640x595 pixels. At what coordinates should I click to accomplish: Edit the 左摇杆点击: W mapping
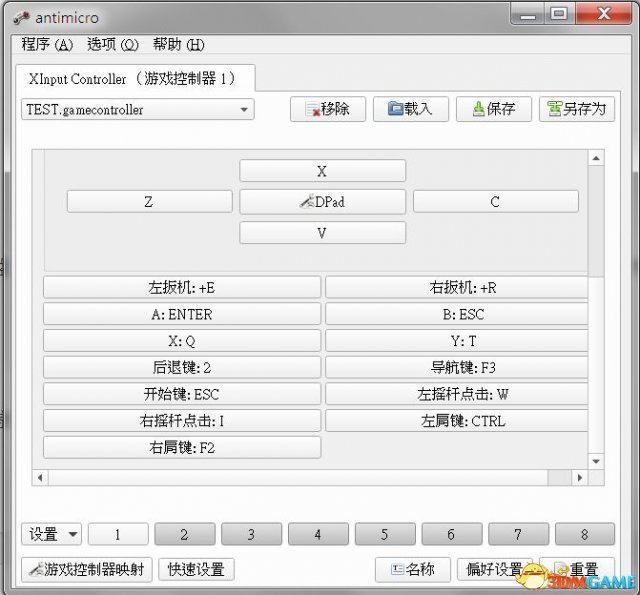click(x=457, y=394)
